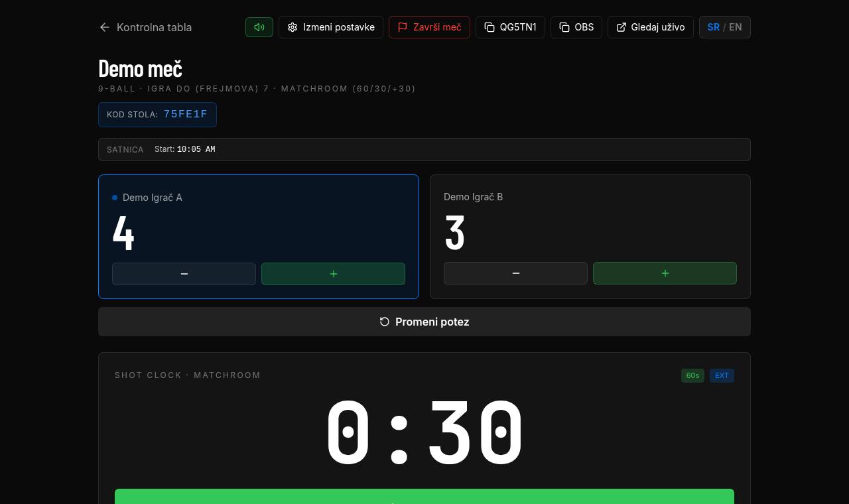Screen dimensions: 849x504
Task: Click the table code 75FE1F
Action: (186, 115)
